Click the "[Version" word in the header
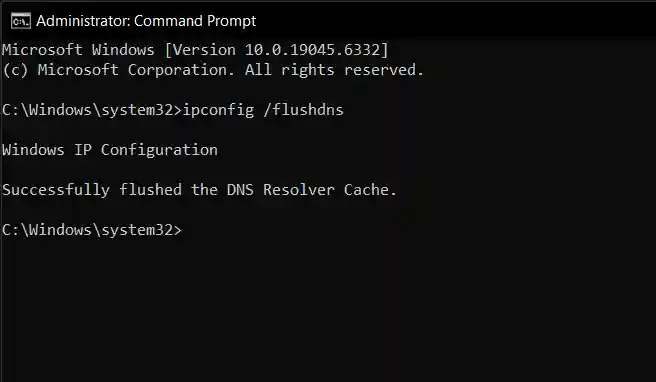 (200, 50)
